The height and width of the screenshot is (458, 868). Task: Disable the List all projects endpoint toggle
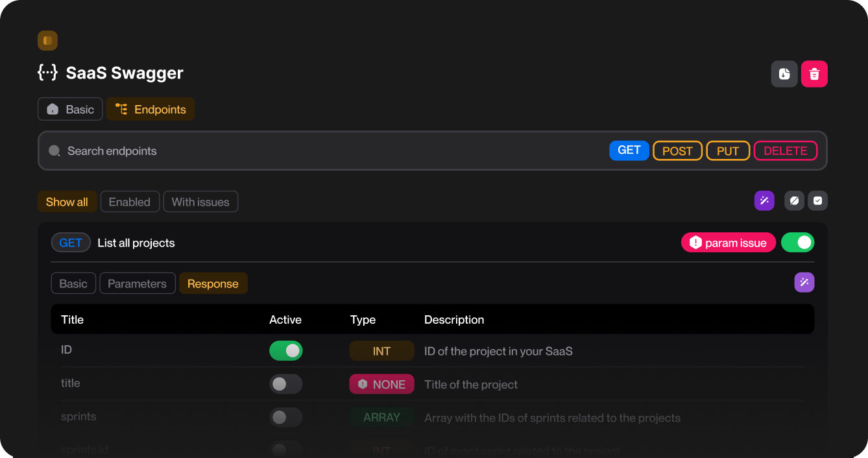(797, 243)
